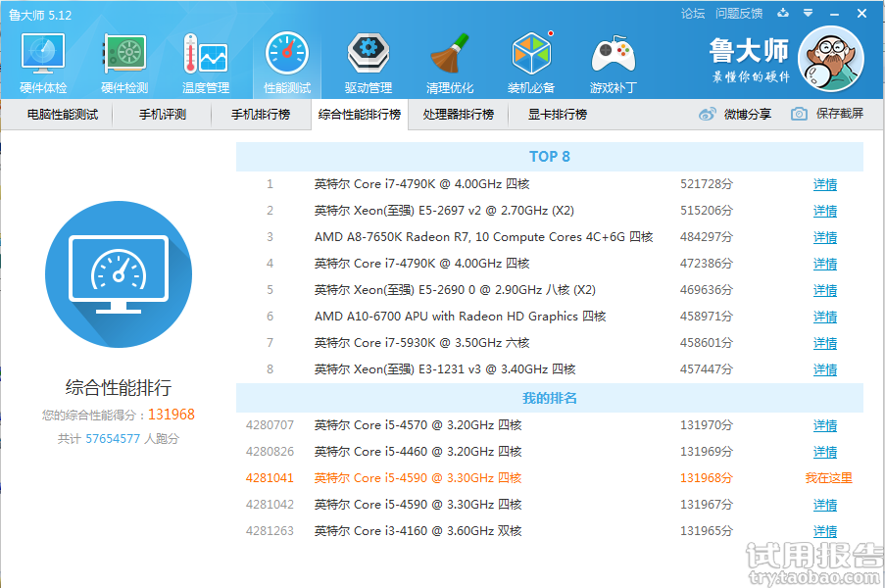Click 微博分享 share button
The image size is (885, 588).
735,114
